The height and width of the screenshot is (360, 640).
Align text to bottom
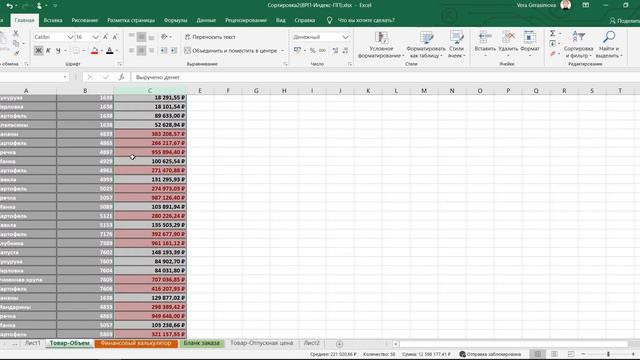coord(151,37)
